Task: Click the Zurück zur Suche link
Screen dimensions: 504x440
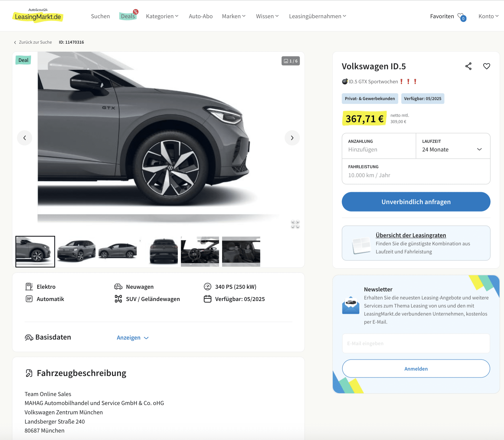Action: (35, 42)
